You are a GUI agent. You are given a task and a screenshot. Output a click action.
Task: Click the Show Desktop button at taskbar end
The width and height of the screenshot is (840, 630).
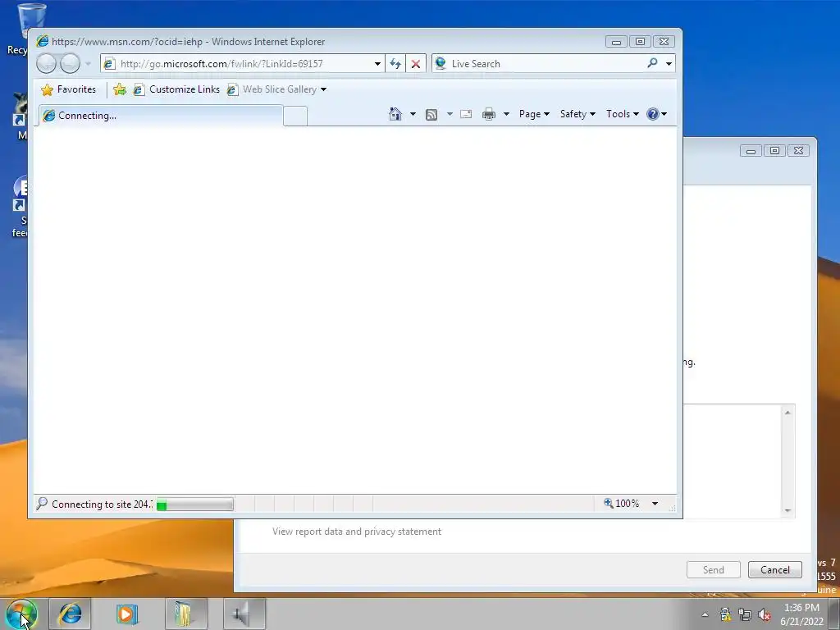pos(834,614)
